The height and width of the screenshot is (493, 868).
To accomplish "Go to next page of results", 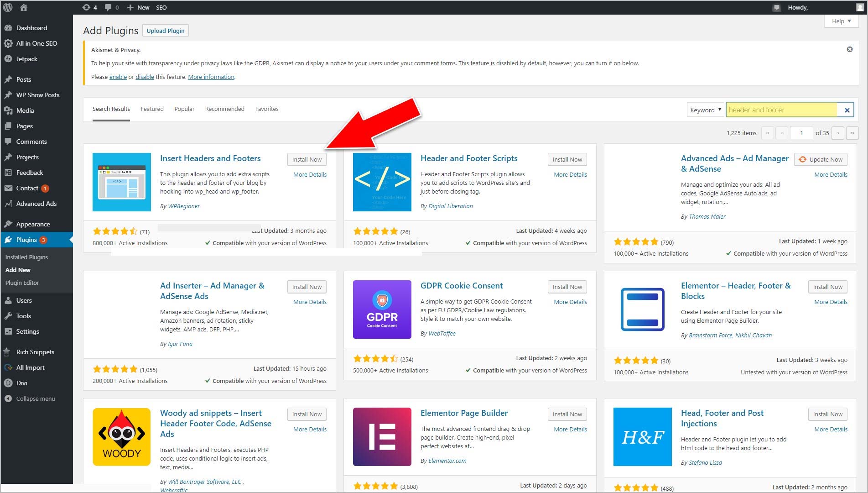I will (838, 133).
